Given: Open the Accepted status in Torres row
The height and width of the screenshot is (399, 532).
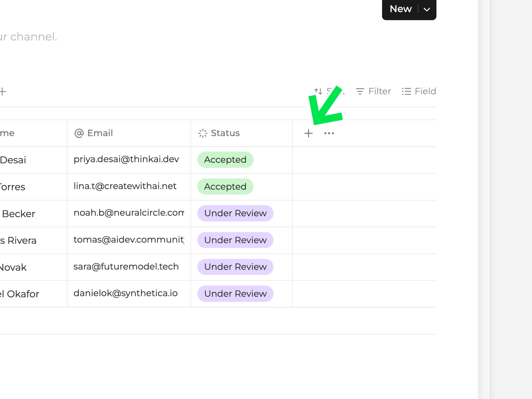Looking at the screenshot, I should pyautogui.click(x=225, y=187).
